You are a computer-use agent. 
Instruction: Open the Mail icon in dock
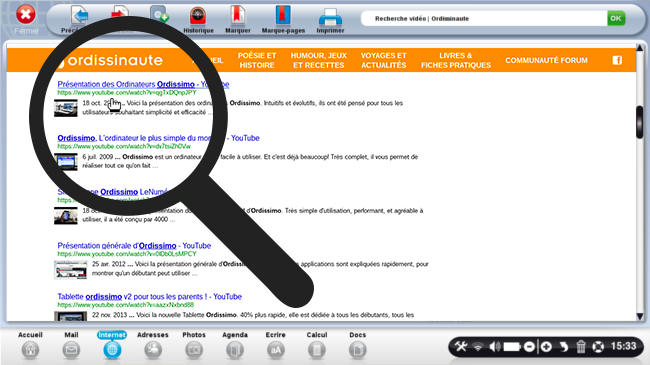pos(71,350)
